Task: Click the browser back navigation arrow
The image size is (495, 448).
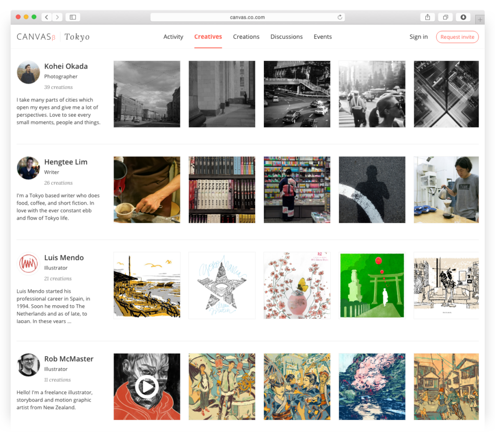Action: (x=46, y=17)
